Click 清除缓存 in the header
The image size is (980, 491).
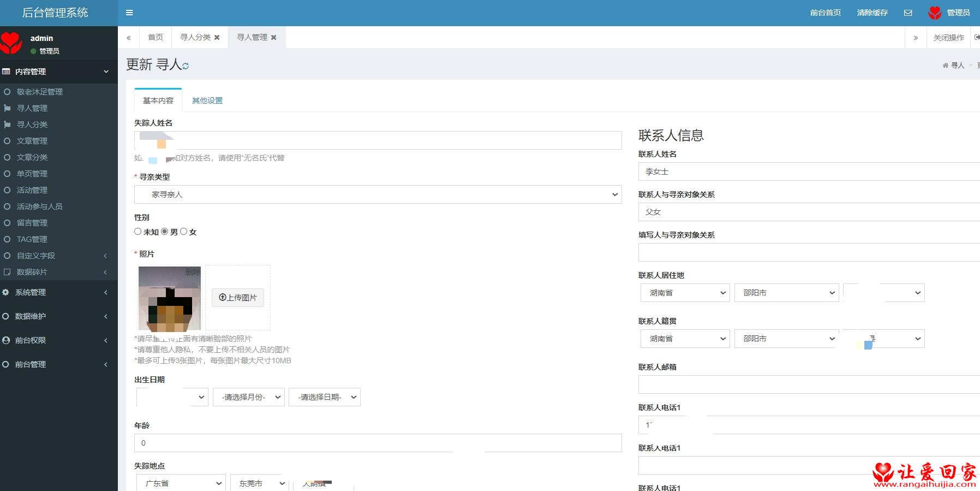(873, 13)
